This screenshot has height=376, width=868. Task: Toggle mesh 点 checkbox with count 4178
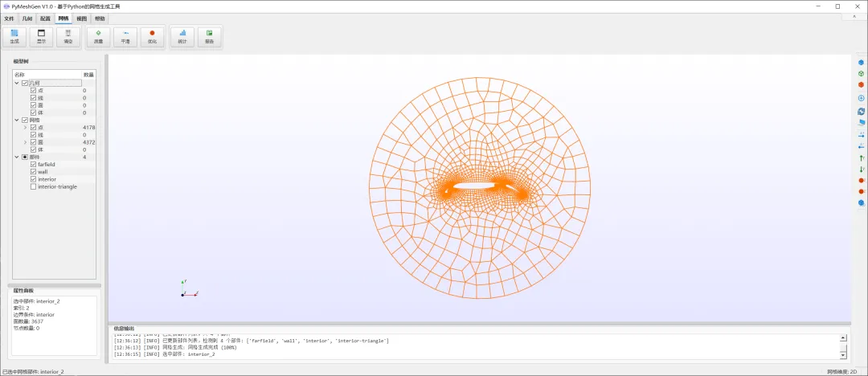[33, 128]
